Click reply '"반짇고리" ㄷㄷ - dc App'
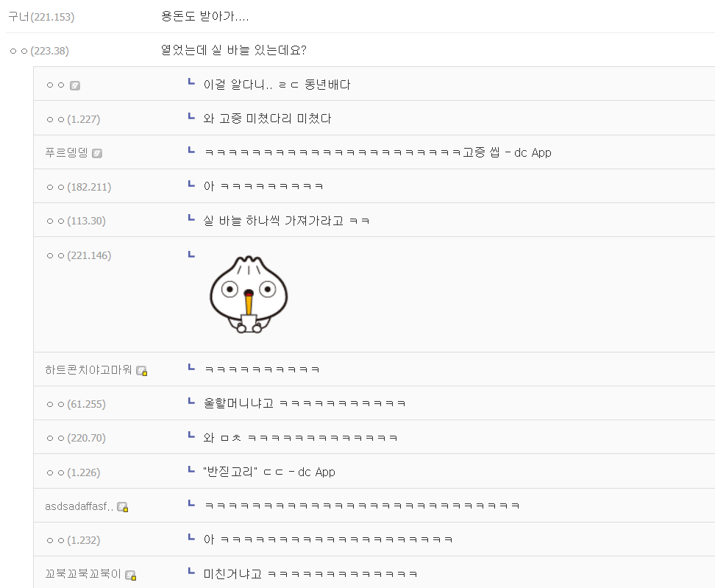Viewport: 715px width, 588px height. (269, 472)
